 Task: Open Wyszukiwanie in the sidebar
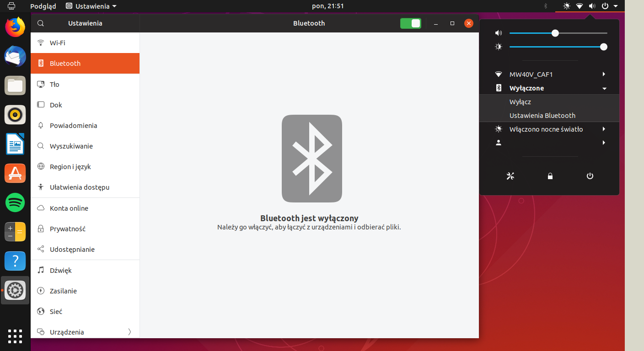tap(85, 146)
